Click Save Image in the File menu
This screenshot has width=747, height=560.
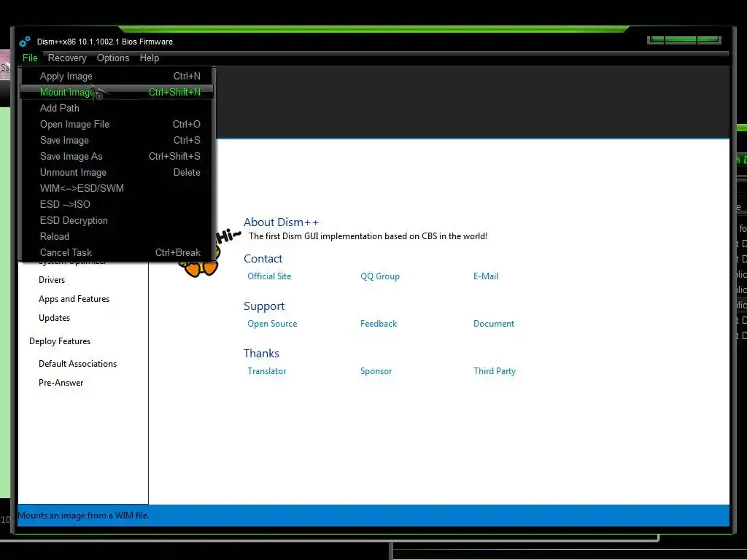[117, 141]
